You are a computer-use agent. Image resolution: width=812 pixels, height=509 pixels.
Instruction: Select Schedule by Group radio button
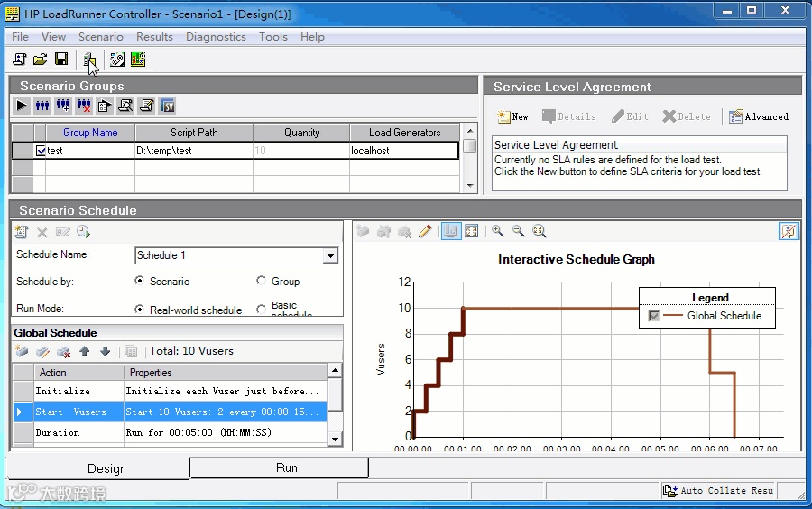tap(261, 281)
